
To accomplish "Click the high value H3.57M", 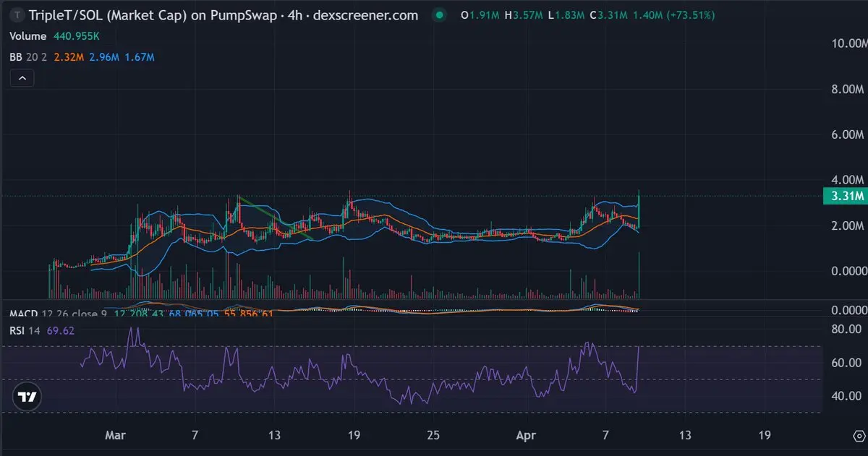I will pyautogui.click(x=522, y=15).
